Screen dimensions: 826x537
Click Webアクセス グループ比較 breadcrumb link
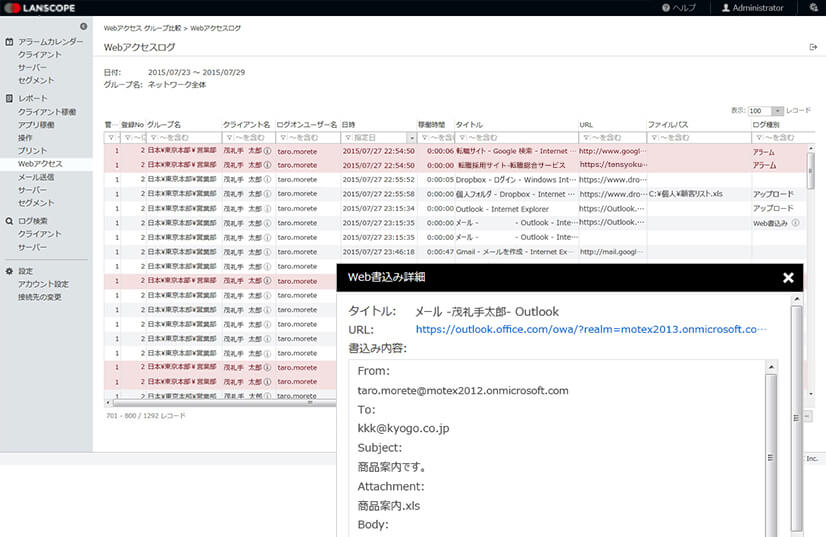click(142, 28)
